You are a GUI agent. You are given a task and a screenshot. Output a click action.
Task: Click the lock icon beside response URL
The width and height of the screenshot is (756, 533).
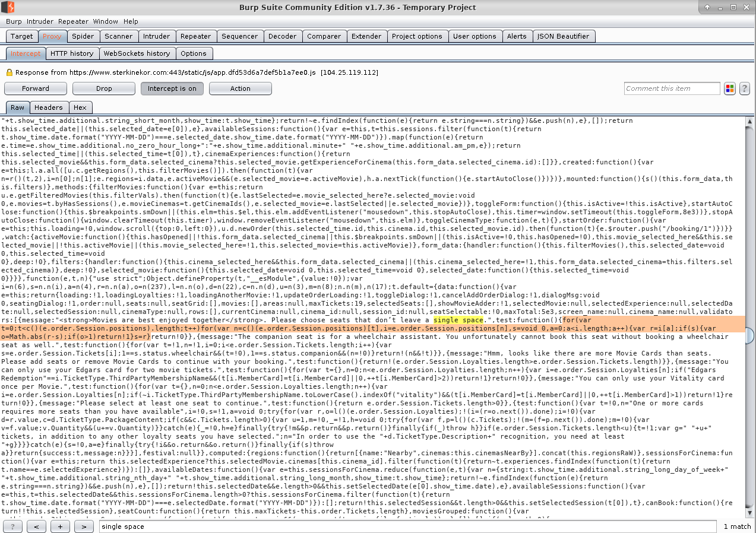tap(10, 72)
